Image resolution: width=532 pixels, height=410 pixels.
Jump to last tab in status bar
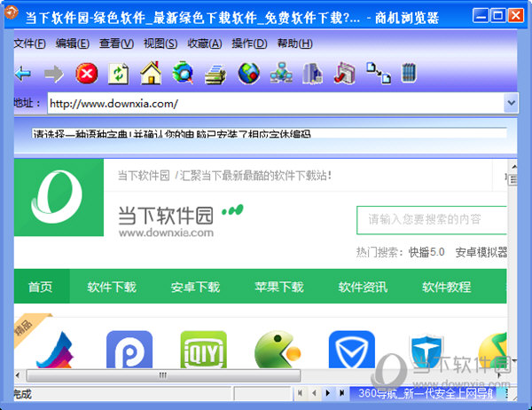coord(341,393)
